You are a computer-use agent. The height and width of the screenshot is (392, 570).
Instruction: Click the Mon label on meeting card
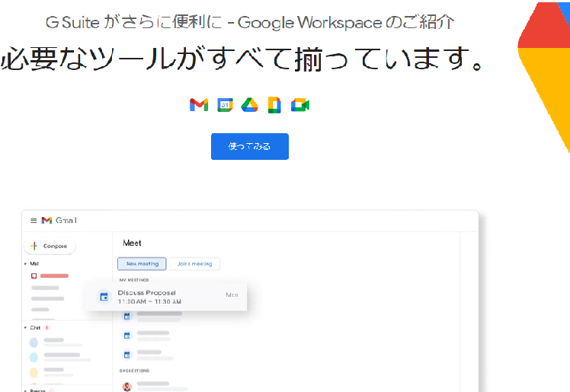pos(232,295)
